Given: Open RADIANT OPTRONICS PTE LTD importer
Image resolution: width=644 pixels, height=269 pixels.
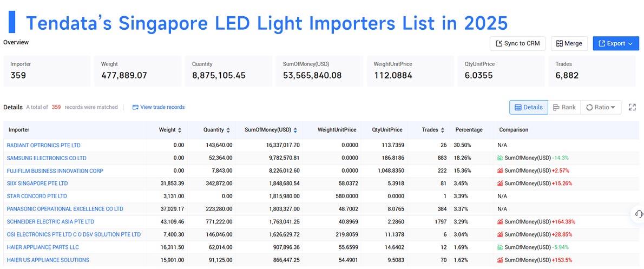Looking at the screenshot, I should (x=43, y=146).
